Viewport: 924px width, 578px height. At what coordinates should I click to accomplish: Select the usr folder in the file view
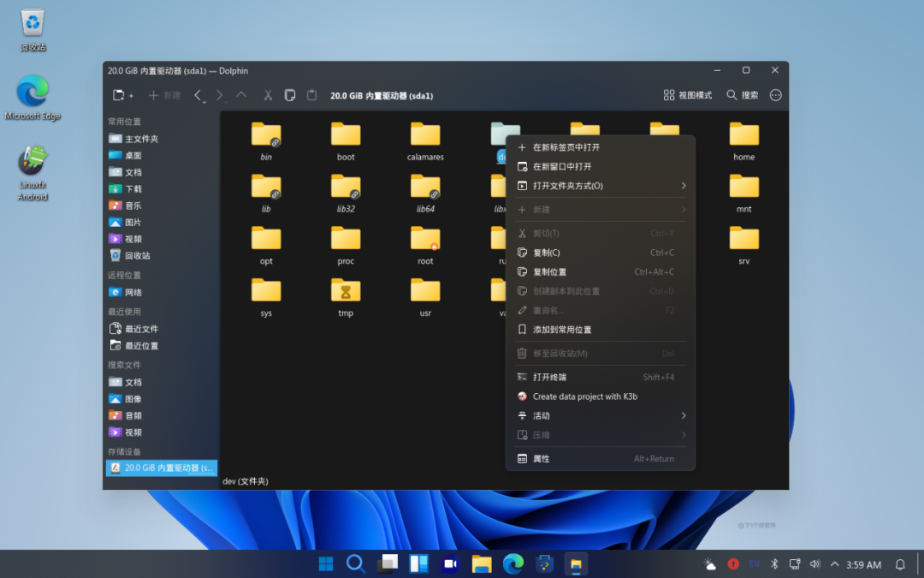coord(424,290)
